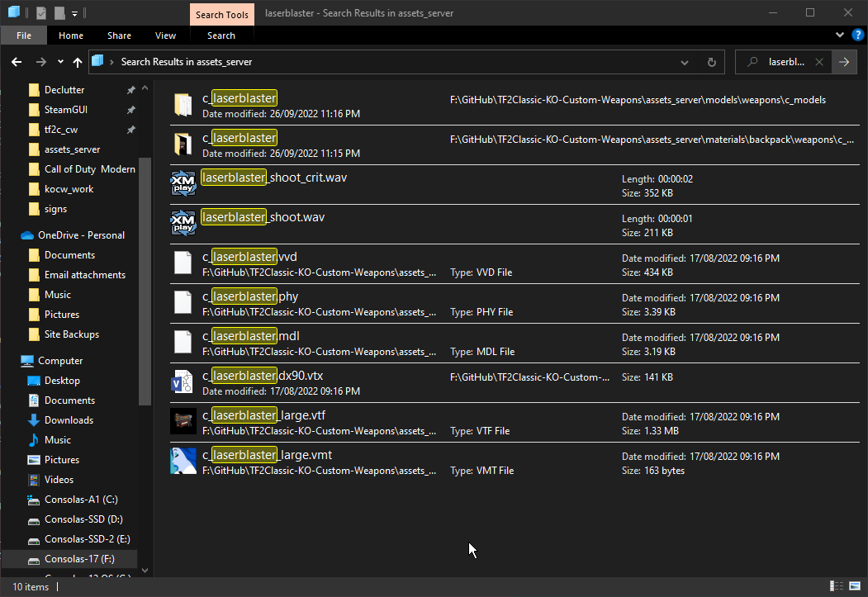Unpin Declutter from Quick access
This screenshot has width=868, height=597.
[x=130, y=90]
